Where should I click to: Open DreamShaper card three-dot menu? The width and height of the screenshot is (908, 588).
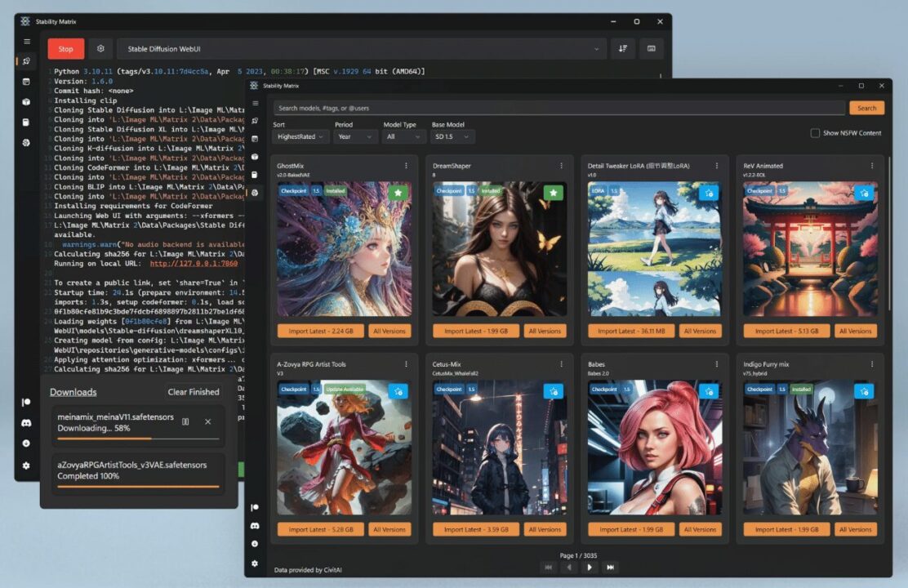(561, 166)
